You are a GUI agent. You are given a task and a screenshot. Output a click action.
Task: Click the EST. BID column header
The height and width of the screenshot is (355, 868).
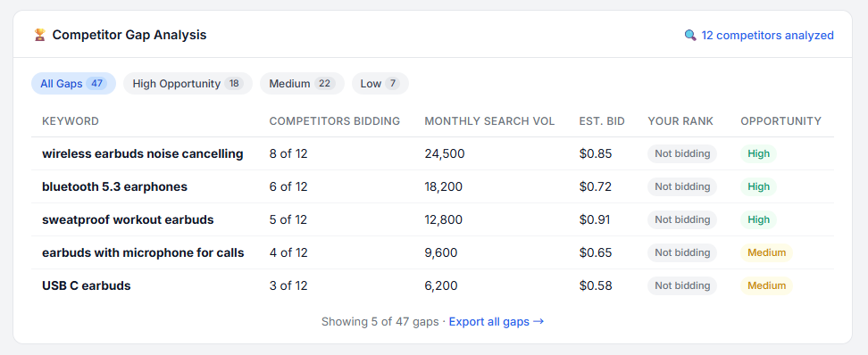[x=602, y=121]
